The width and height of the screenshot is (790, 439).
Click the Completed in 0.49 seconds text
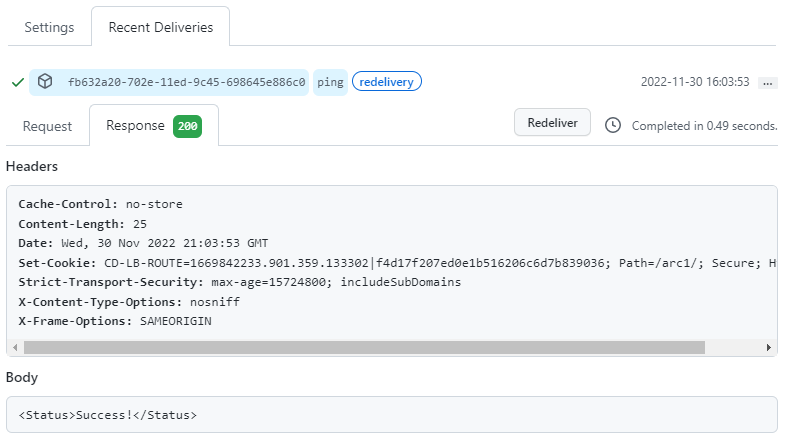(704, 126)
